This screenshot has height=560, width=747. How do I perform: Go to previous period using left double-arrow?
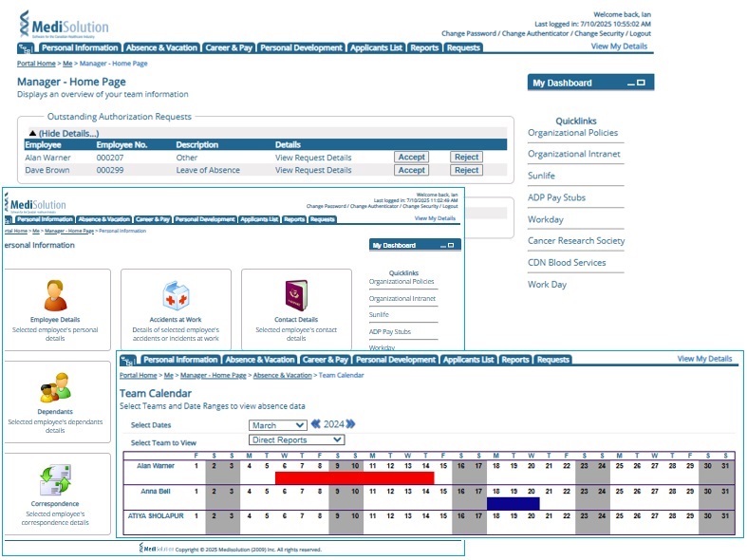[316, 424]
